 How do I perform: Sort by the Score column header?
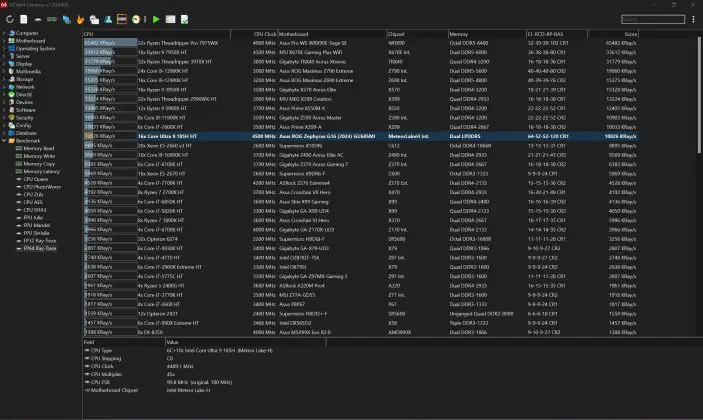click(613, 34)
